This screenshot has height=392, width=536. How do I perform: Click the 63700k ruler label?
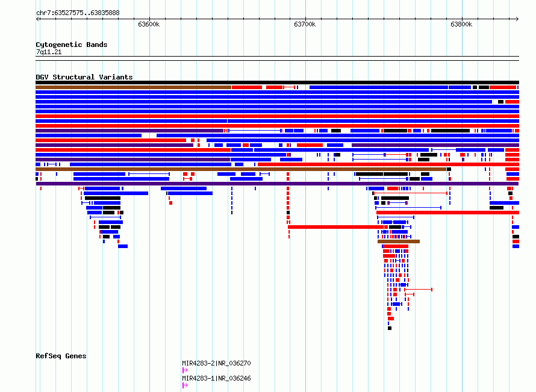coord(305,24)
